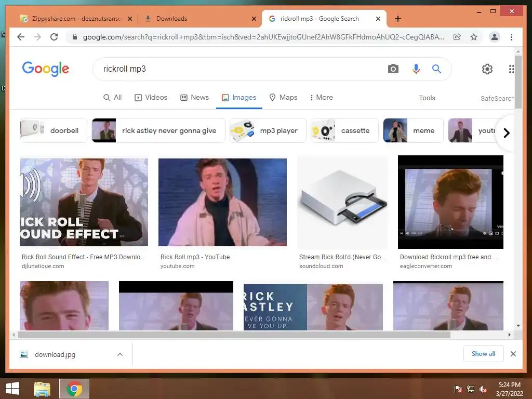Open the SafeSearch setting
532x399 pixels.
(497, 98)
